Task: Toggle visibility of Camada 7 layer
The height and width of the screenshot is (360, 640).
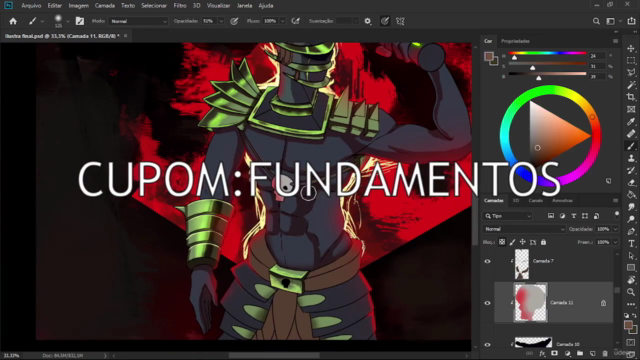Action: [487, 261]
